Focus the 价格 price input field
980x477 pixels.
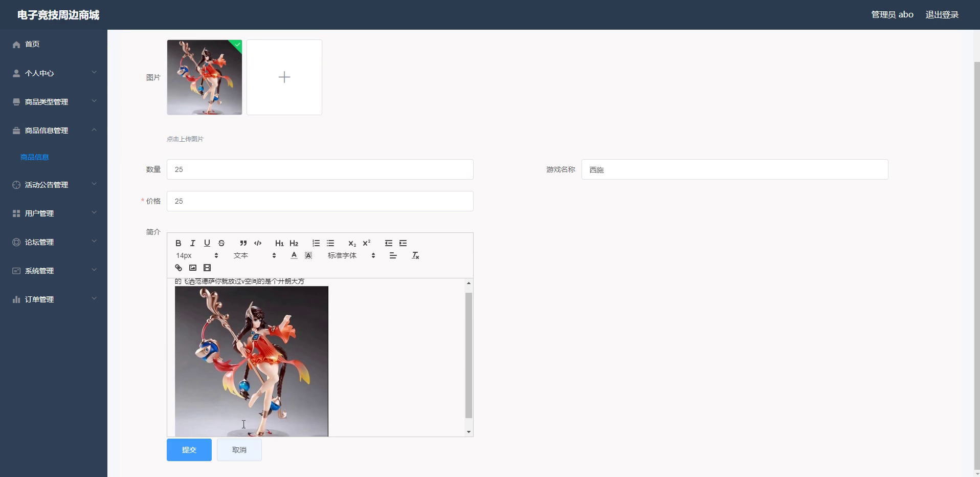pos(320,201)
